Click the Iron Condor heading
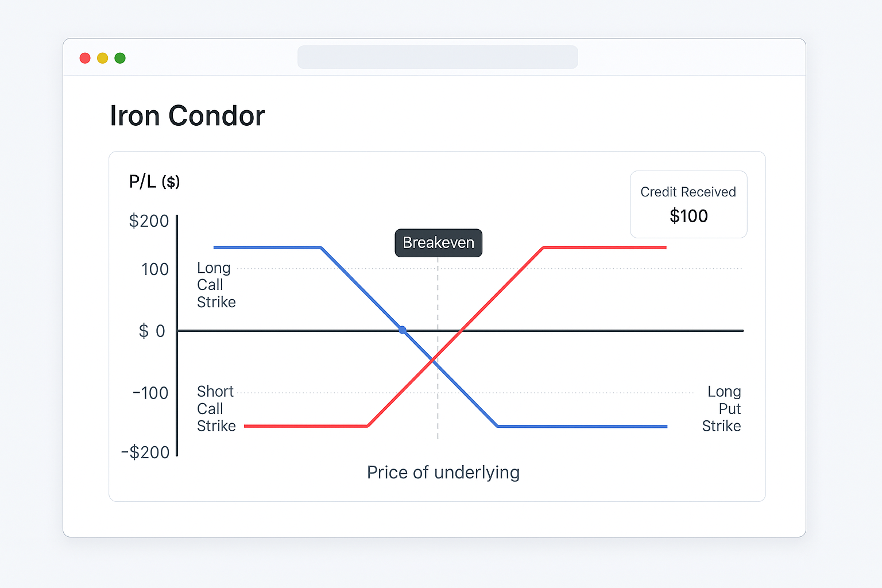The image size is (882, 588). (x=187, y=116)
